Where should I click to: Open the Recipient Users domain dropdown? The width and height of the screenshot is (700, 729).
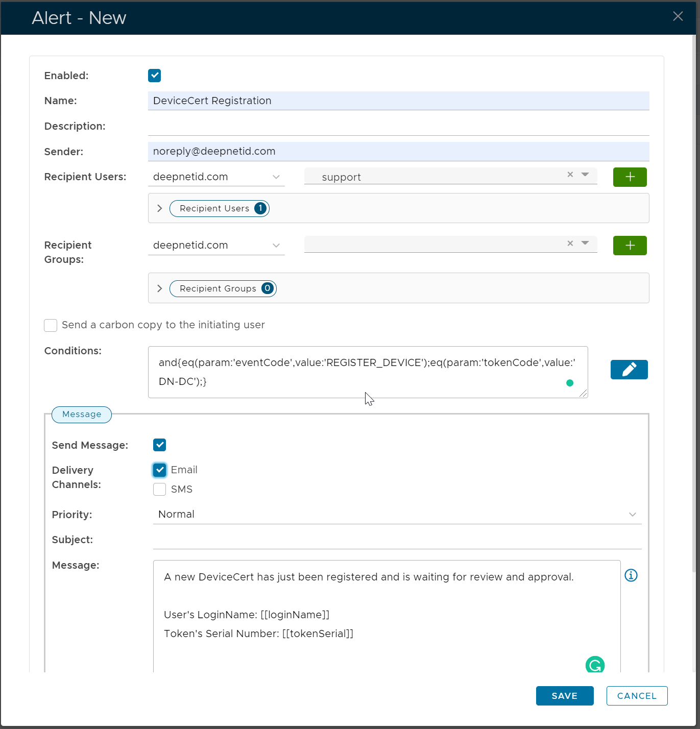216,177
